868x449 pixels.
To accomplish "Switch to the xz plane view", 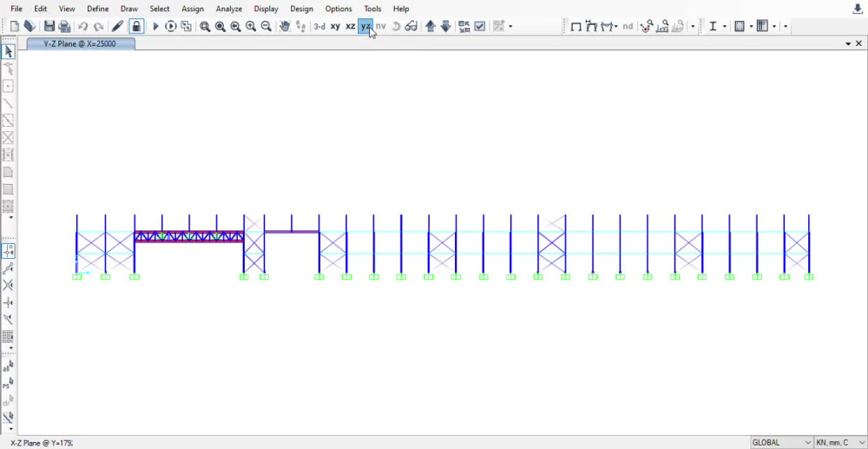I will click(351, 26).
